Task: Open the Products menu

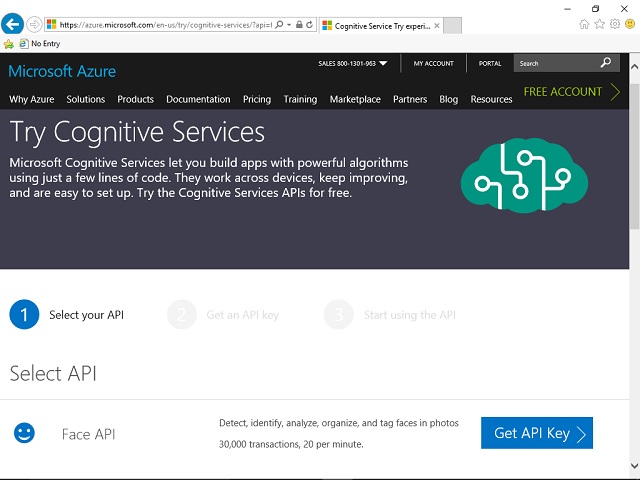Action: tap(136, 99)
